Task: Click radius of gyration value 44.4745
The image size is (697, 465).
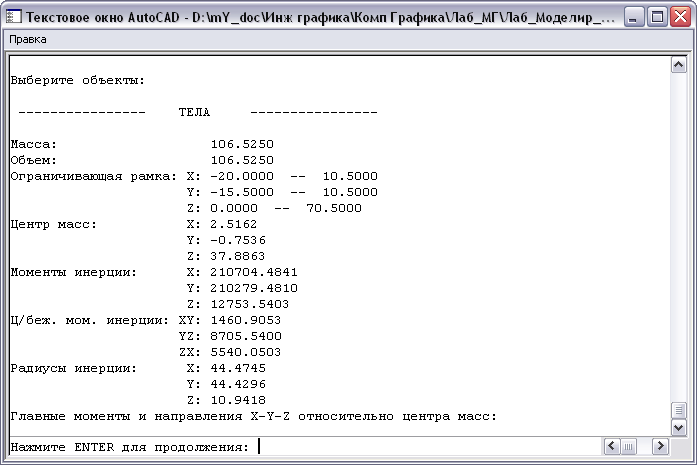Action: click(238, 369)
